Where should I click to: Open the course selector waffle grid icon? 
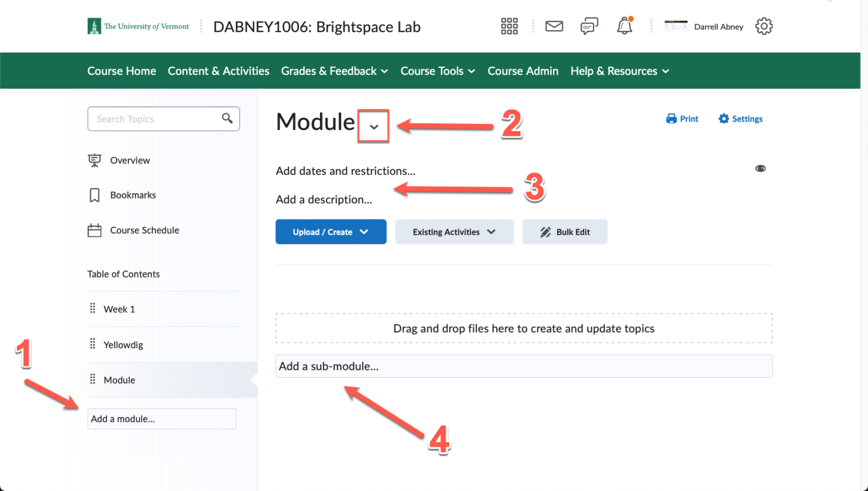(509, 26)
